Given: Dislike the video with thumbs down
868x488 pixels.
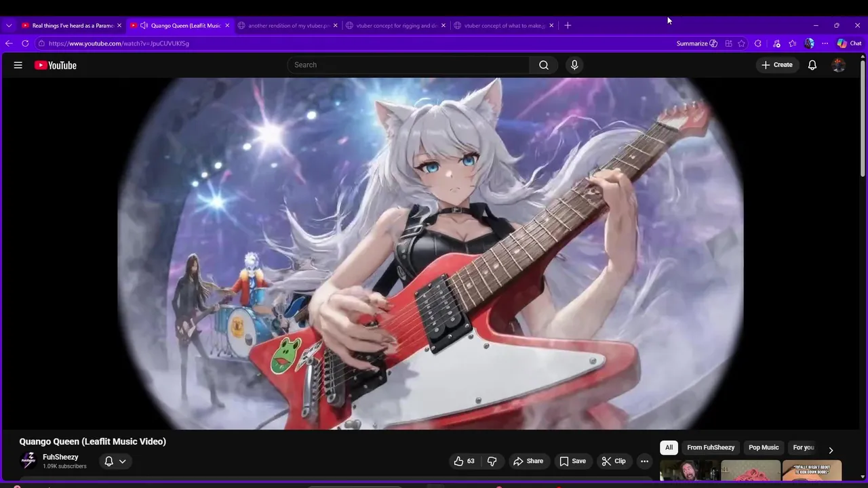Looking at the screenshot, I should point(492,461).
